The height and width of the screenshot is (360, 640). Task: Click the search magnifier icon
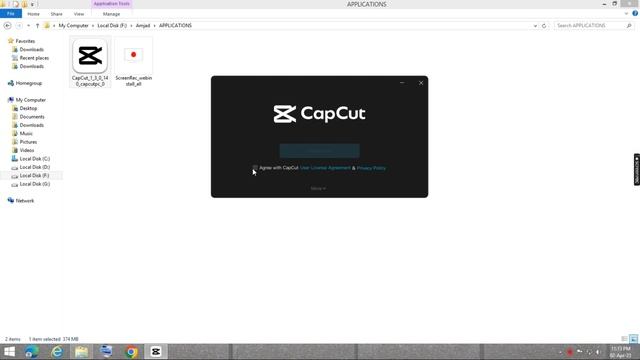point(629,25)
